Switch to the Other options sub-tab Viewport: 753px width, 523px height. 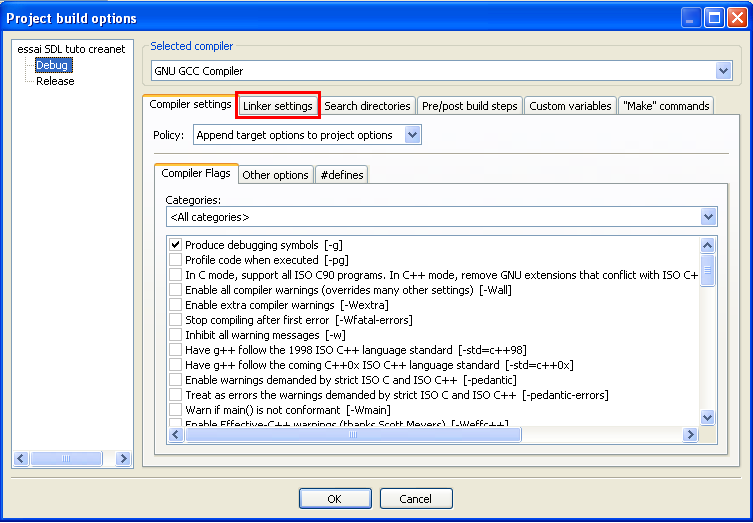pos(275,175)
